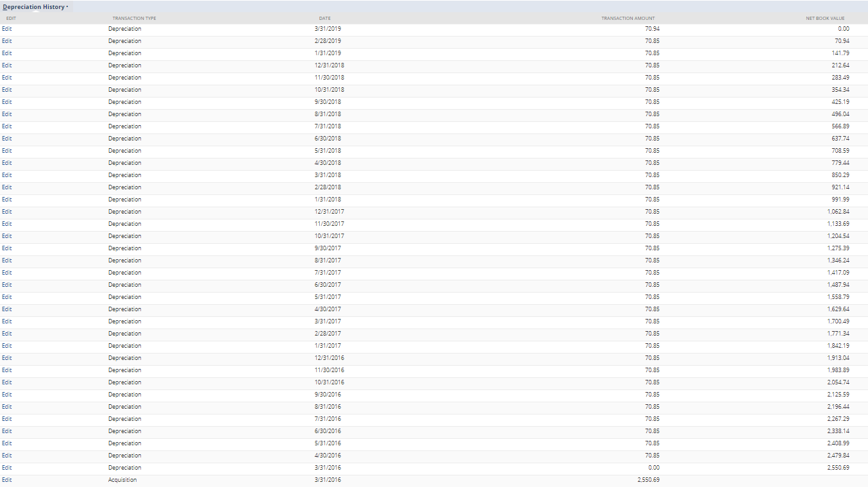The image size is (868, 487).
Task: Edit the 1/31/2018 depreciation transaction
Action: click(x=7, y=200)
